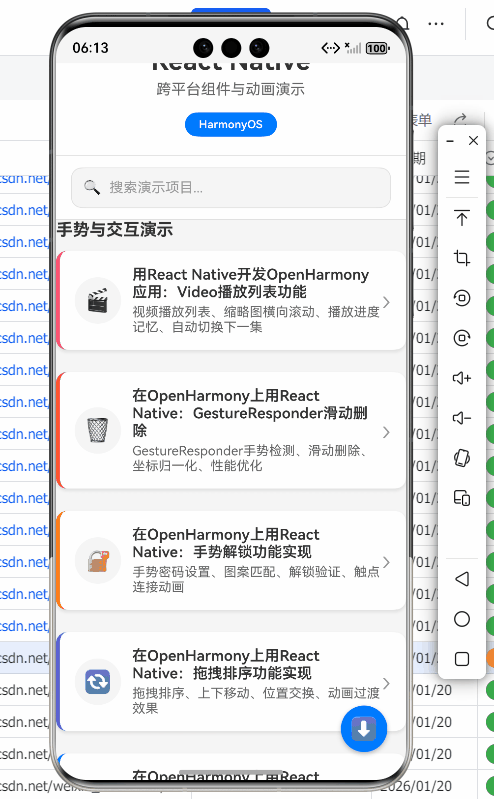Open the emulator toolbar hamburger menu
The image size is (494, 799).
(462, 177)
